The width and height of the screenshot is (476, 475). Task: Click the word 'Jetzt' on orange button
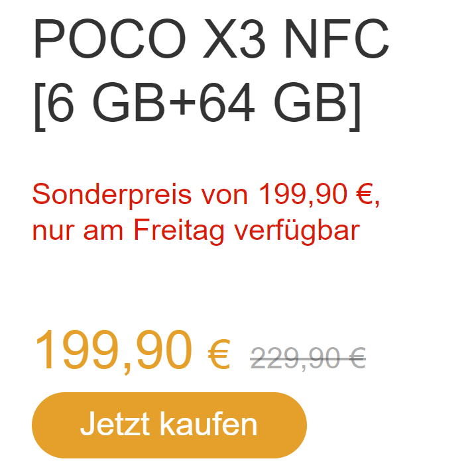point(115,424)
